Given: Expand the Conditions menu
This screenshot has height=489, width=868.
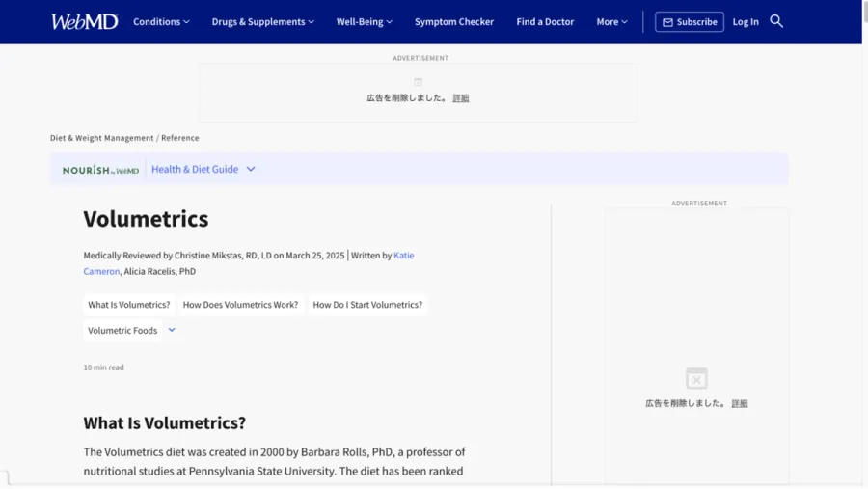Looking at the screenshot, I should point(161,21).
